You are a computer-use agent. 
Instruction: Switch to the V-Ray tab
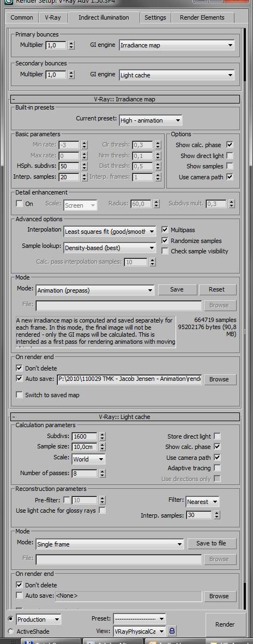(x=52, y=17)
